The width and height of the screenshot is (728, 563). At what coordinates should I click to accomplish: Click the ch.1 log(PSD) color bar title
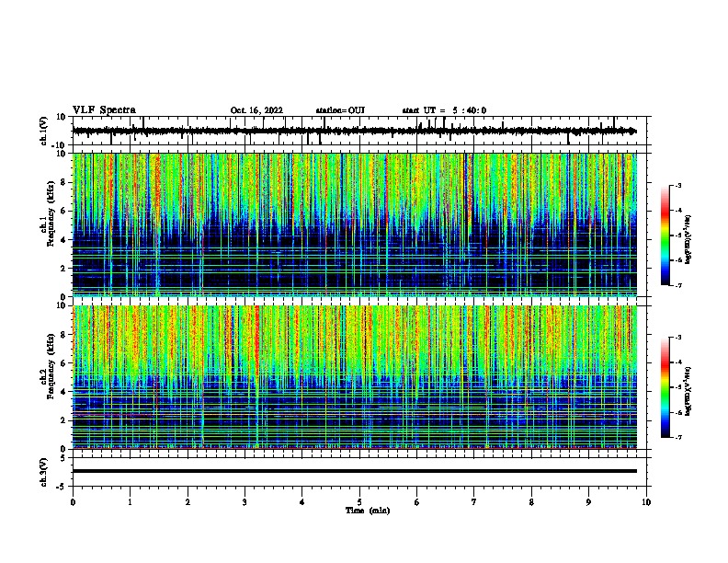click(x=688, y=240)
